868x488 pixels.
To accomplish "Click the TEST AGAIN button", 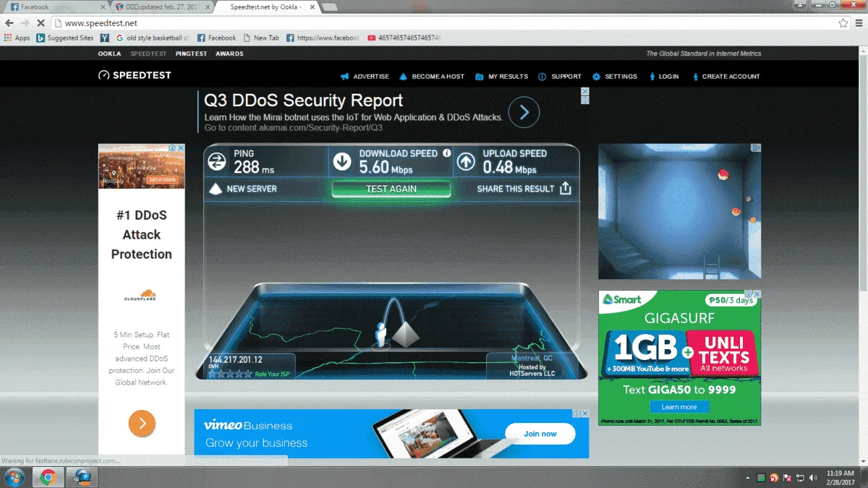I will [391, 189].
